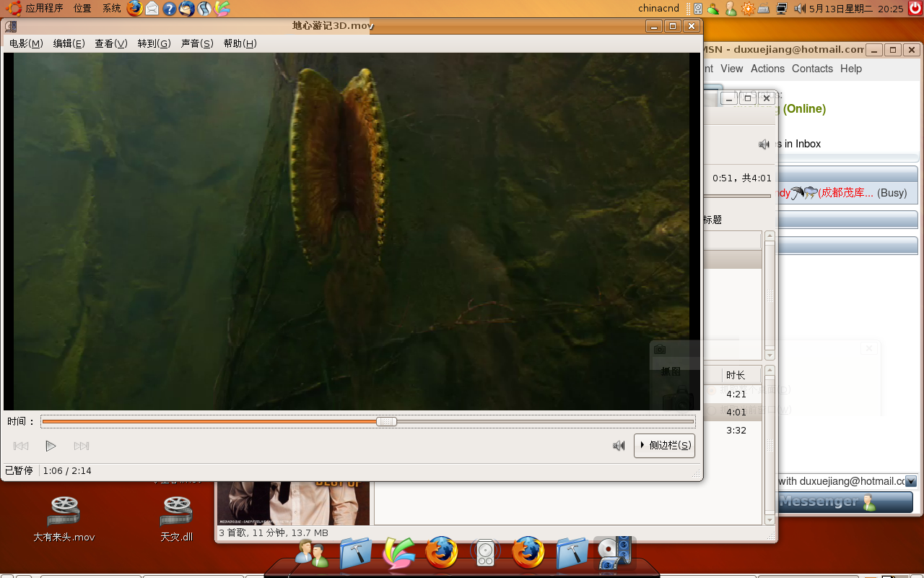This screenshot has width=924, height=578.
Task: Click the red power shutdown button
Action: [x=915, y=9]
